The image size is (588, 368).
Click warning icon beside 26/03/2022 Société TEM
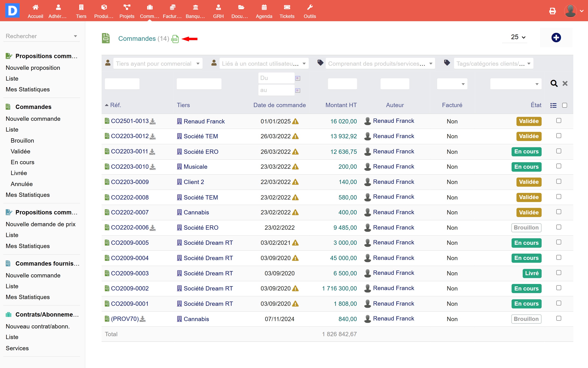(x=295, y=136)
